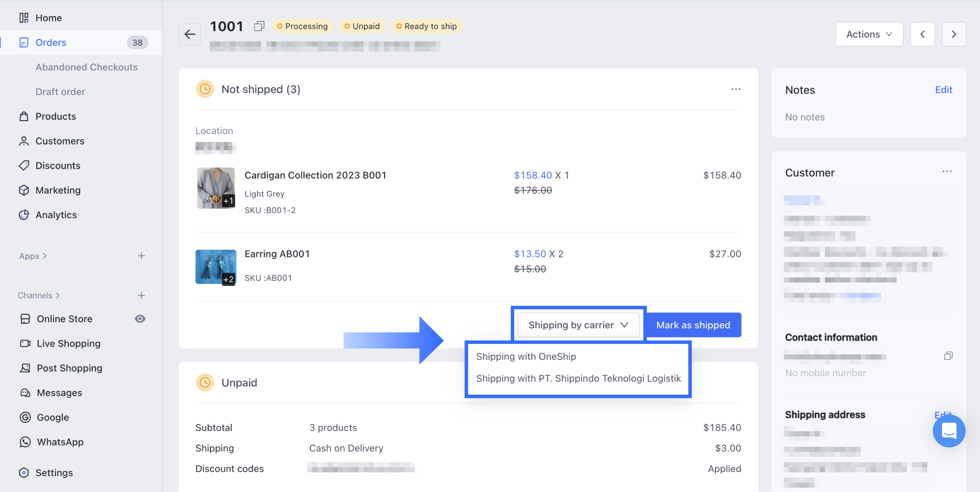Image resolution: width=980 pixels, height=492 pixels.
Task: Copy customer contact email icon
Action: (948, 356)
